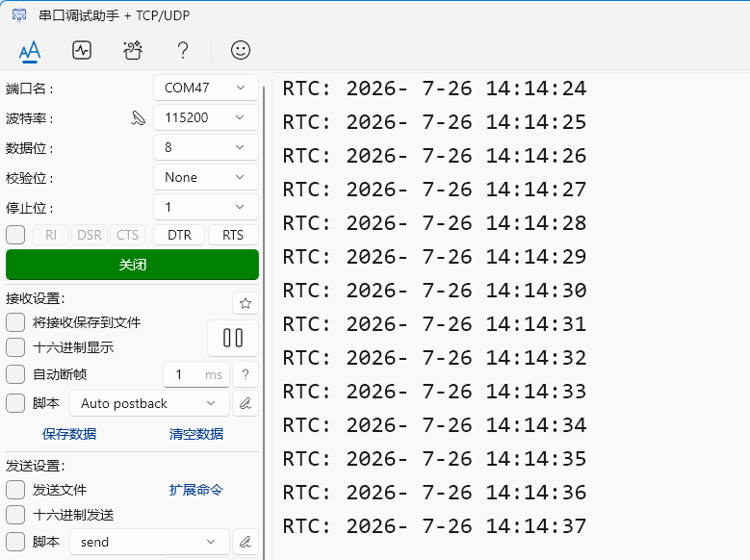Open the 115200 baud rate dropdown
This screenshot has width=750, height=560.
pyautogui.click(x=206, y=117)
